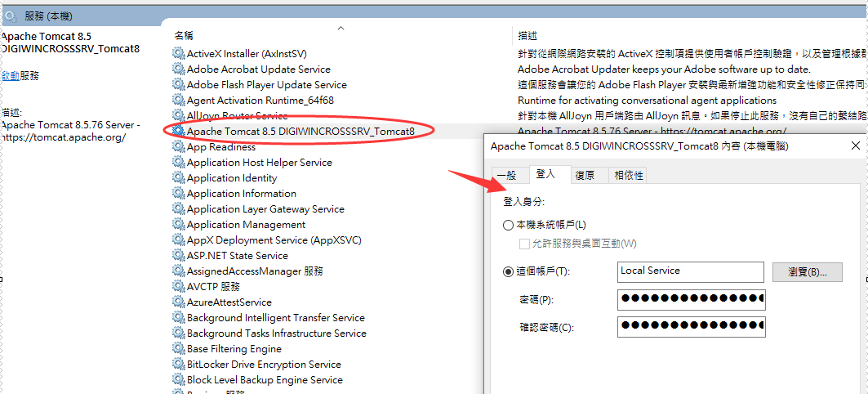Select the ASP.NET State Service icon
The height and width of the screenshot is (394, 868).
[x=179, y=256]
